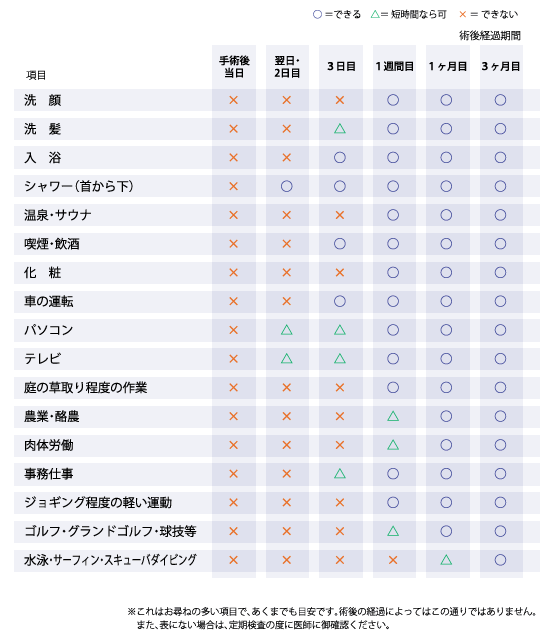Click the triangle for 農業・酪農 under 1週間目
Viewport: 544px width, 642px height.
click(x=393, y=416)
